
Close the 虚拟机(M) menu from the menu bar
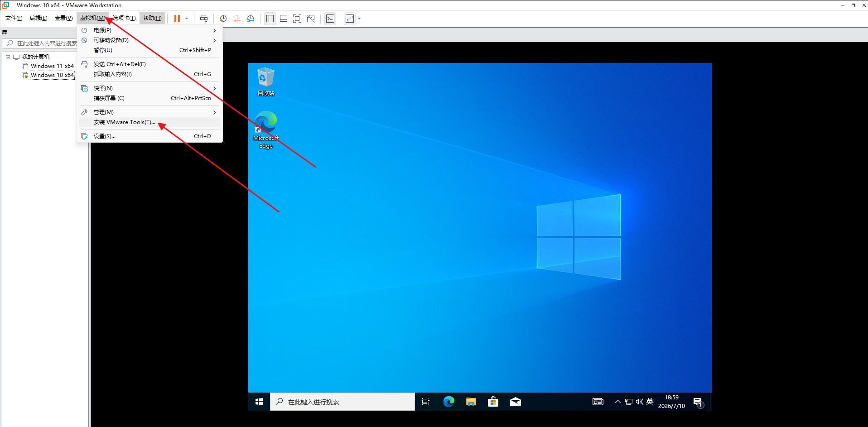click(92, 18)
